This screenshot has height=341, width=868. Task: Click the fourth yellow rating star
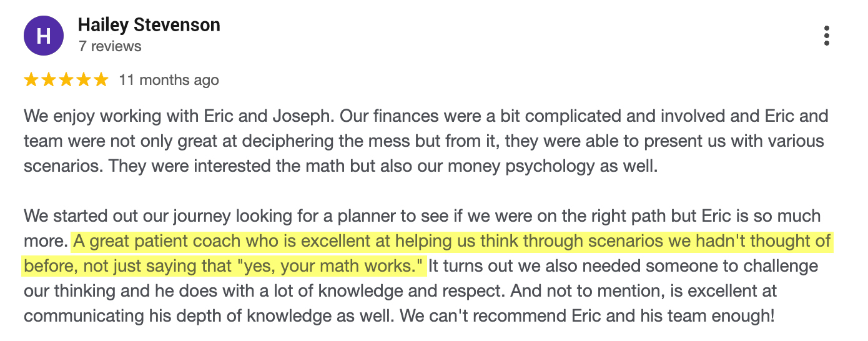pos(83,80)
